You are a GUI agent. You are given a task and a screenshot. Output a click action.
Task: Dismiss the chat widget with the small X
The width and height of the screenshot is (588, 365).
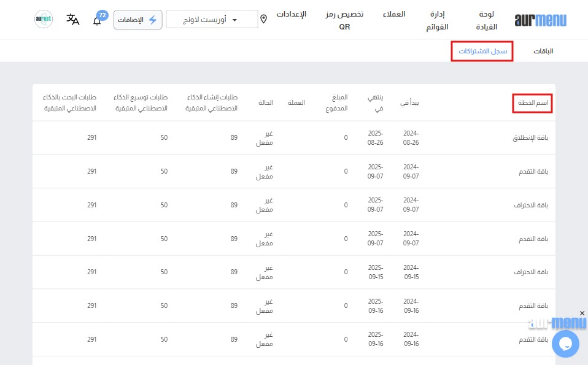(x=582, y=313)
